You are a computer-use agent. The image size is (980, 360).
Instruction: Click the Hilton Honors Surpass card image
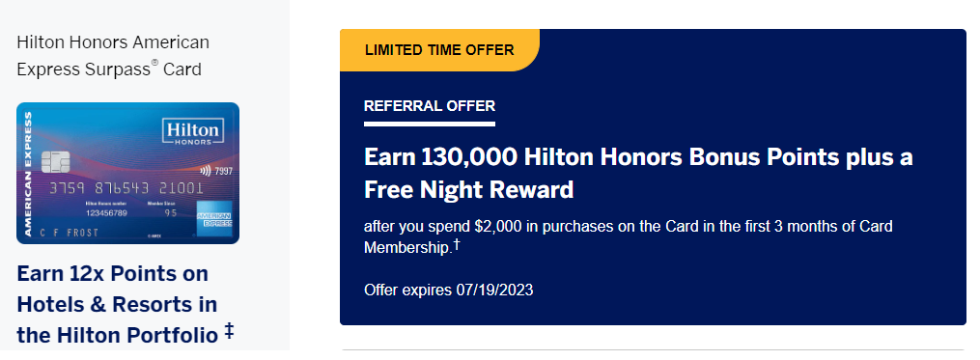coord(127,173)
